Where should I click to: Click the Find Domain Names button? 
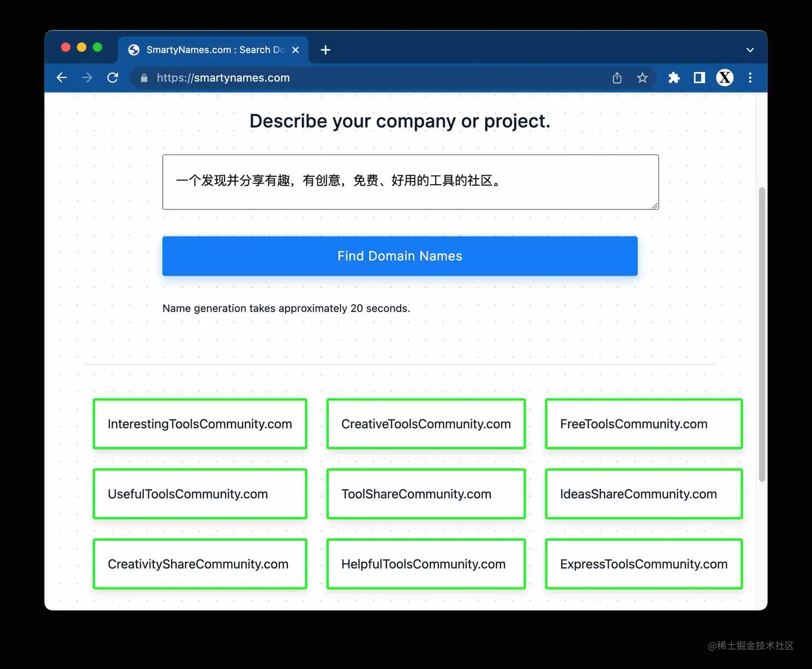click(x=400, y=256)
